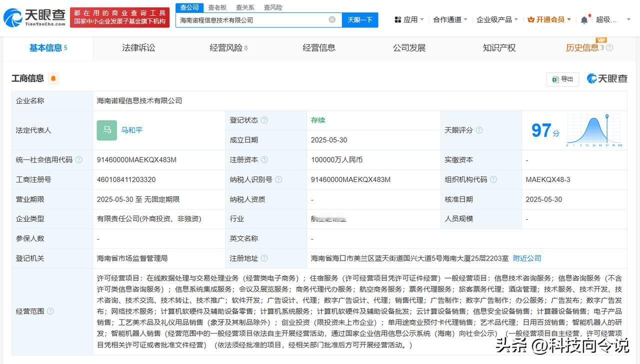
Task: Click the 附近公司 link
Action: point(527,258)
